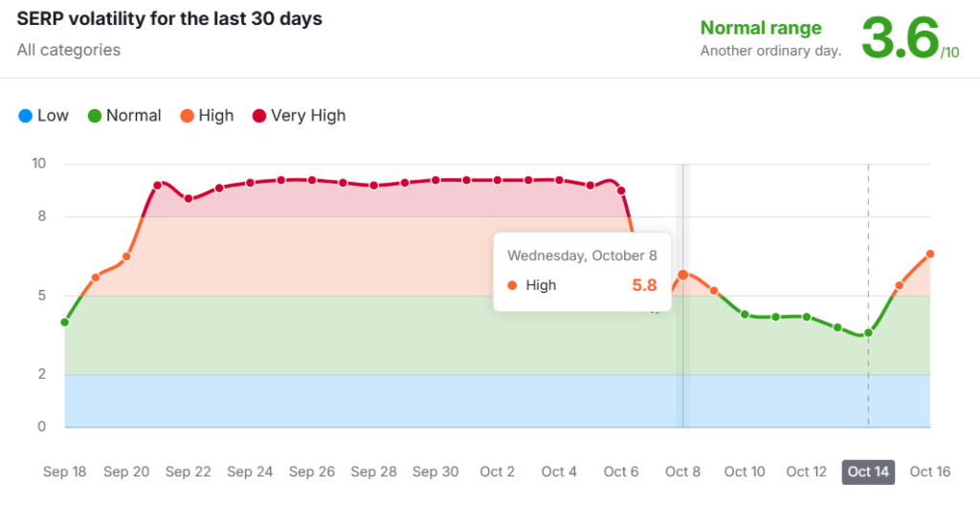
Task: Click the 3.6 volatility score
Action: click(899, 39)
